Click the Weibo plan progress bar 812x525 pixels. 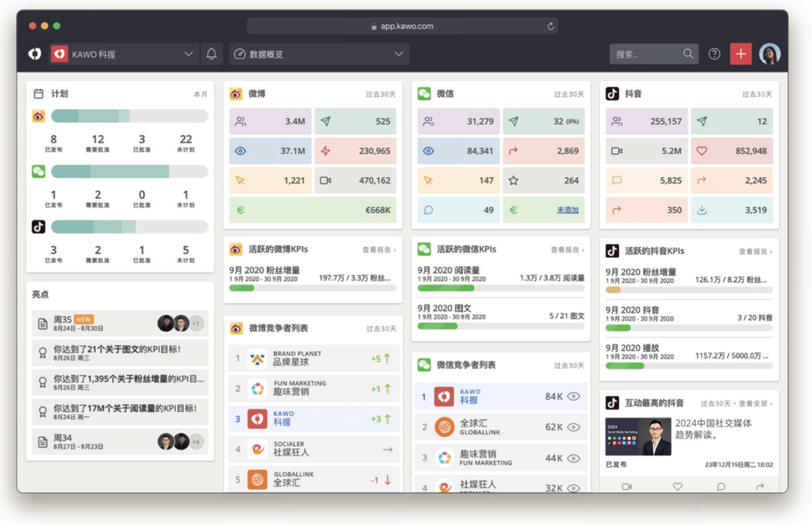(x=129, y=116)
